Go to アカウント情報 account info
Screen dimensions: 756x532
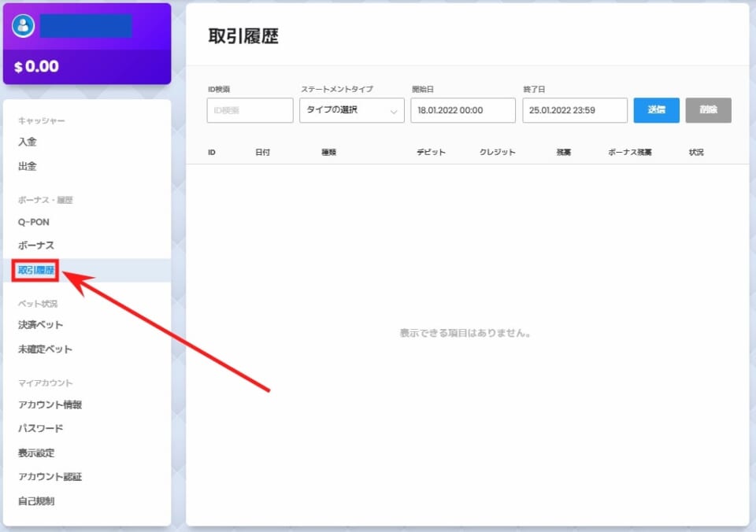[50, 405]
